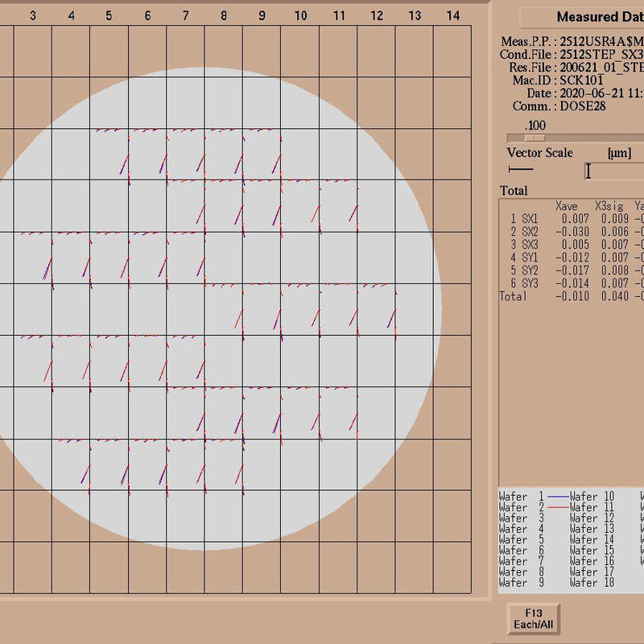Select Wafer 9 in the legend
This screenshot has height=644, width=644.
click(522, 582)
